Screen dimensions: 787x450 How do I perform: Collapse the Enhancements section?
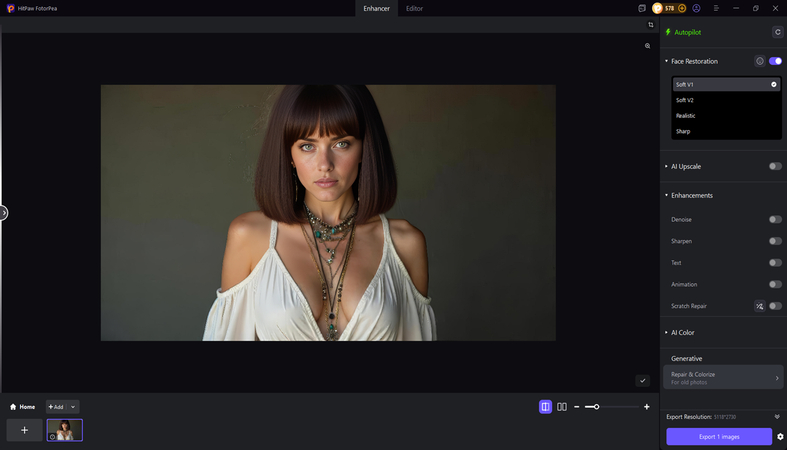pyautogui.click(x=667, y=195)
